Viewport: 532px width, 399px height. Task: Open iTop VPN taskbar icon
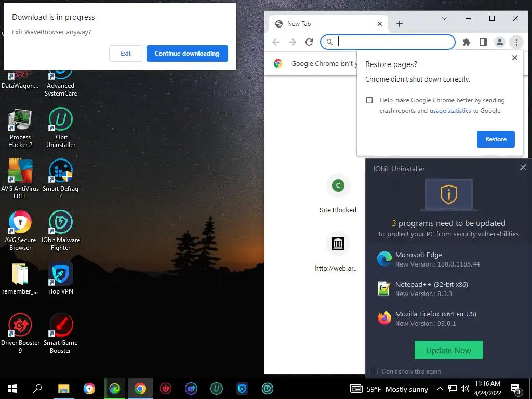pyautogui.click(x=242, y=389)
